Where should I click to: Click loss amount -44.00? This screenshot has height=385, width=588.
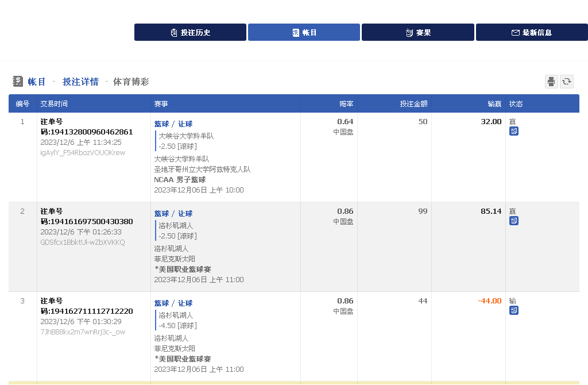[x=490, y=301]
